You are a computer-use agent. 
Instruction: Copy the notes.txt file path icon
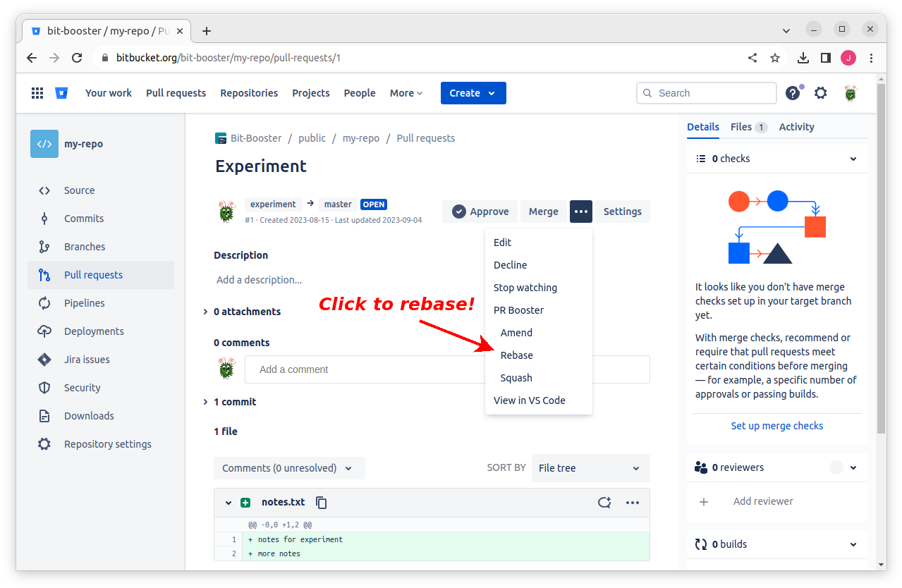point(322,503)
